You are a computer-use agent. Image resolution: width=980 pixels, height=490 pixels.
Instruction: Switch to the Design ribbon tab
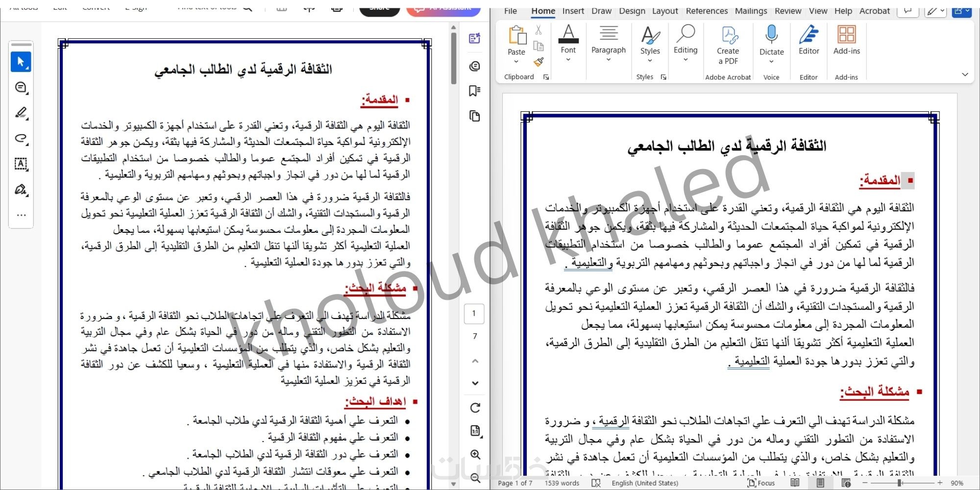632,11
